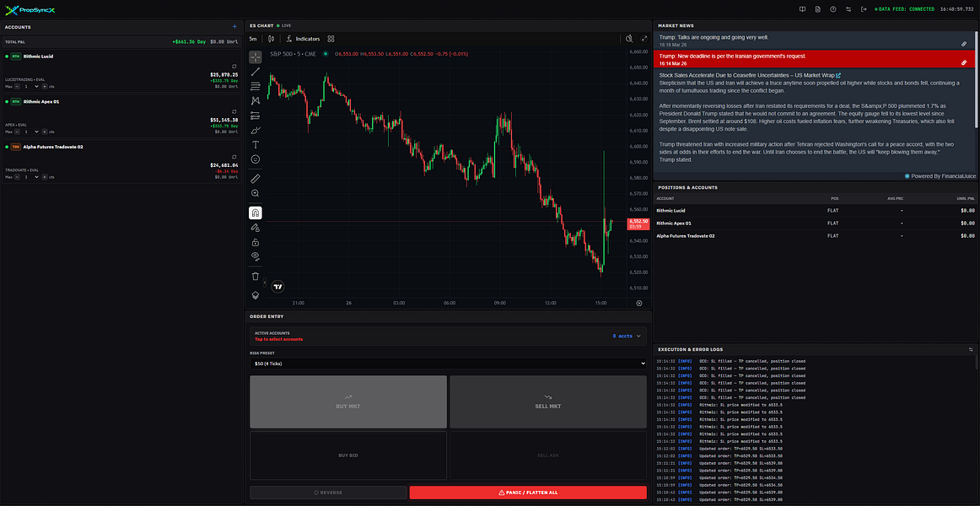Refresh the Rithmic Apex 01 account balance

pos(234,111)
